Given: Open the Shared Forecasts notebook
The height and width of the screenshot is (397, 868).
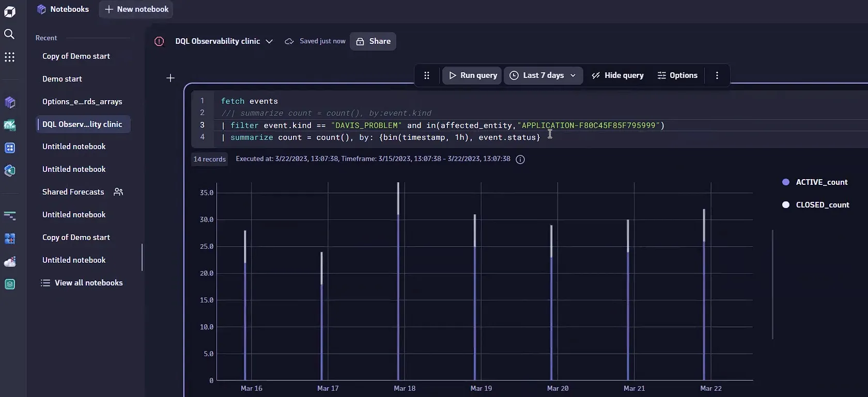Looking at the screenshot, I should pos(73,192).
